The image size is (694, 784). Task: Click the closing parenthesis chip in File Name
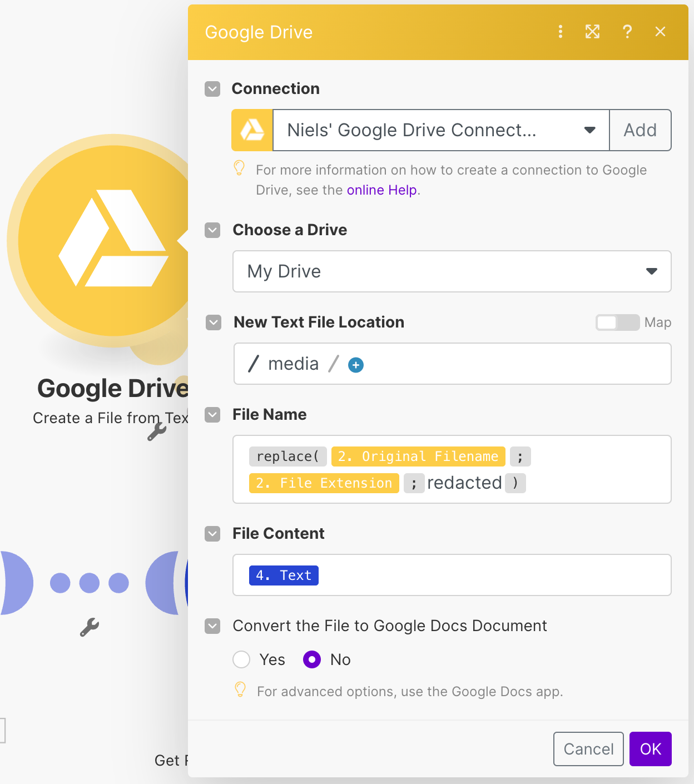[515, 483]
